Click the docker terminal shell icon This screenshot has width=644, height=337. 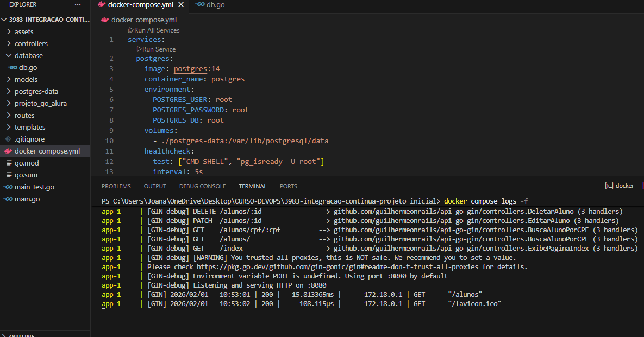tap(609, 186)
